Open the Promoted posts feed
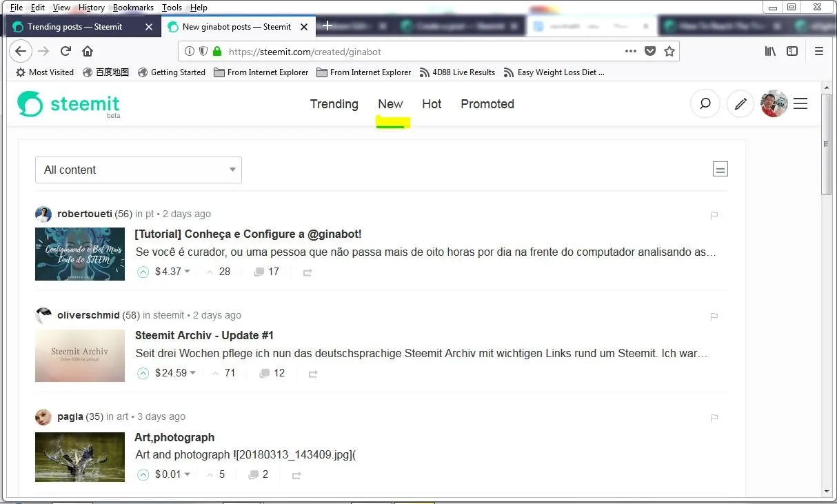 [487, 104]
